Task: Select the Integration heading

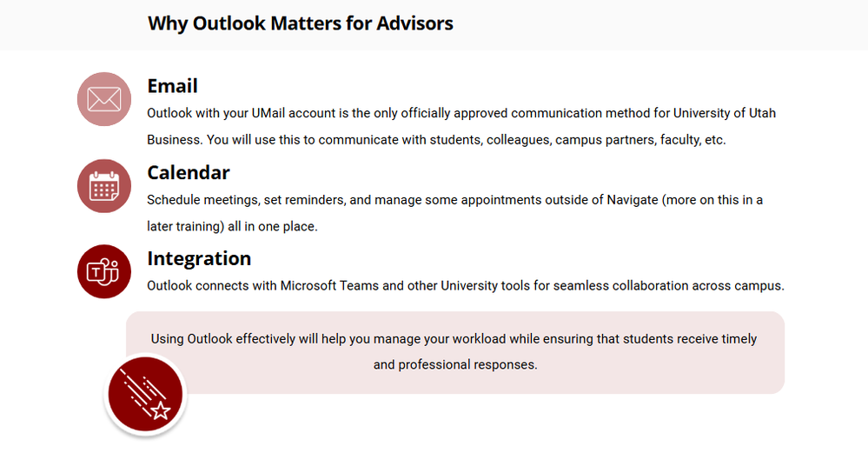Action: [199, 258]
